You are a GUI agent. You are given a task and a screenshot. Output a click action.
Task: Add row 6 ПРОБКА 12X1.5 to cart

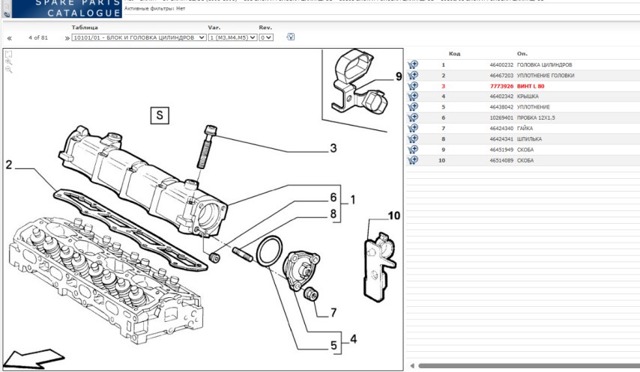pyautogui.click(x=413, y=118)
